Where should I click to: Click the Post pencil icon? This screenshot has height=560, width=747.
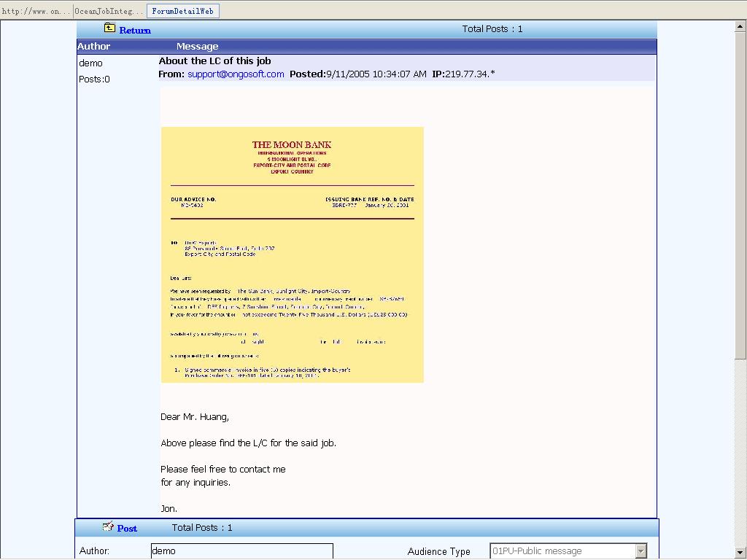[108, 527]
